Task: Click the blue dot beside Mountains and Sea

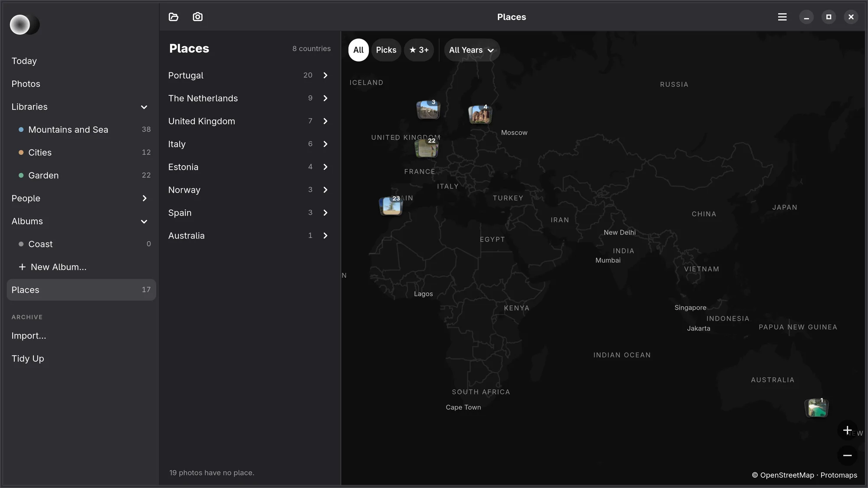Action: point(21,130)
